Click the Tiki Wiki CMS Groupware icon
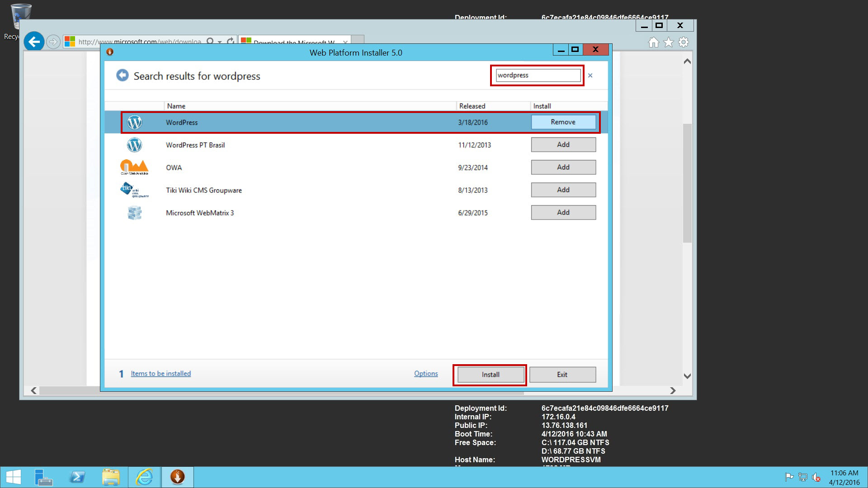This screenshot has height=488, width=868. click(134, 190)
